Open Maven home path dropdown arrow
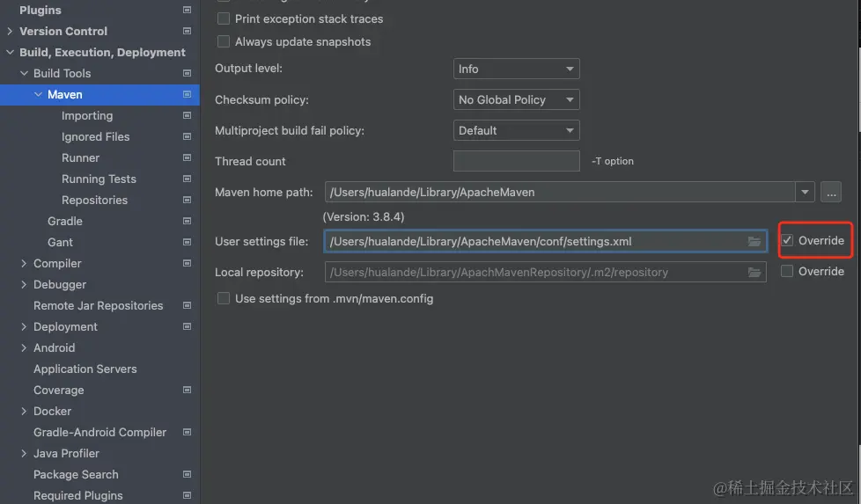Screen dimensions: 861x504 [805, 192]
